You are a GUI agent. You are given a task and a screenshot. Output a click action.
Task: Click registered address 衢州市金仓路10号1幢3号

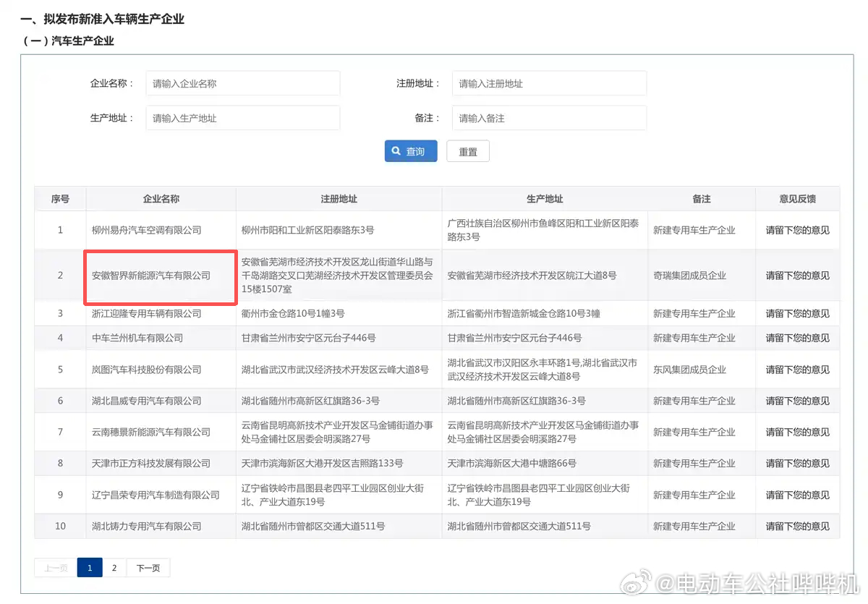click(x=293, y=313)
